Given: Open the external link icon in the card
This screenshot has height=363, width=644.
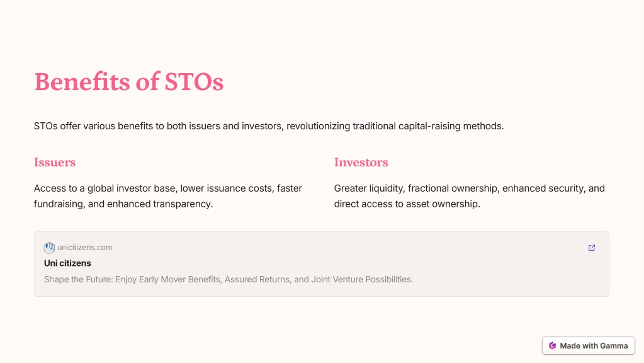Looking at the screenshot, I should tap(591, 248).
